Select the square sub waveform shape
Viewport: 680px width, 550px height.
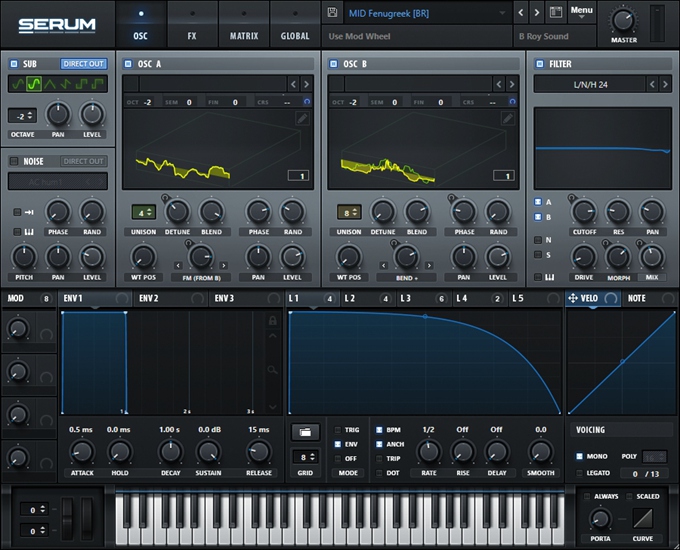point(82,84)
